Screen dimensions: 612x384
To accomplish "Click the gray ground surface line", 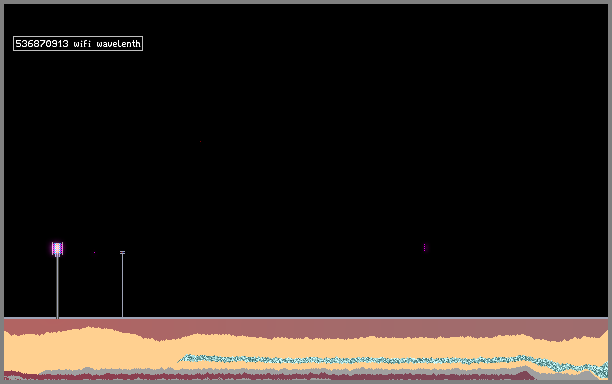I will [306, 318].
